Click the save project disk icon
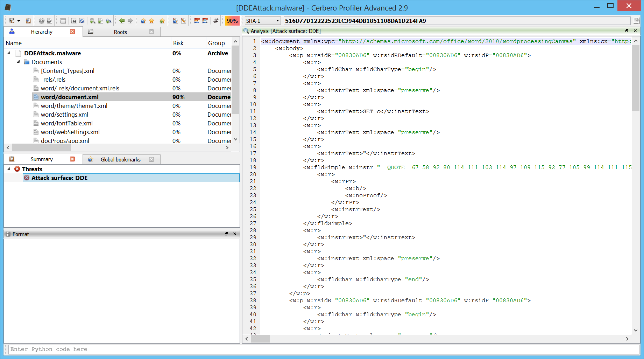644x359 pixels. (x=12, y=21)
